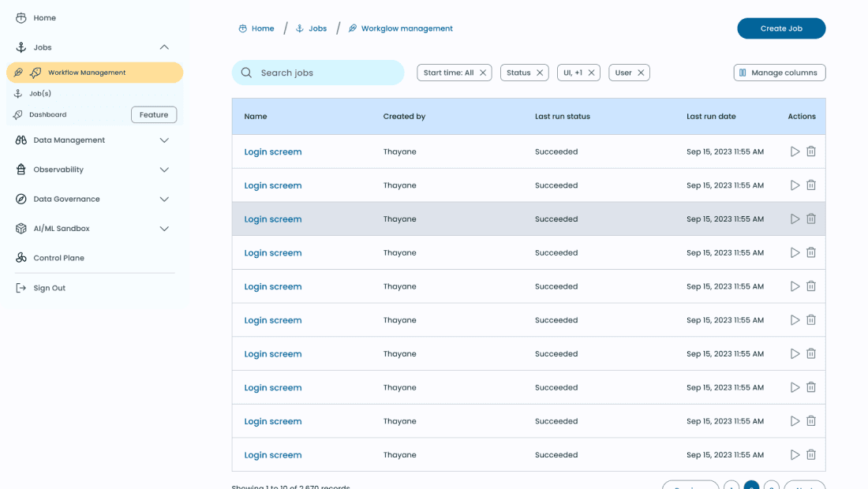Open Dashboard in the sidebar
The width and height of the screenshot is (868, 489).
[47, 114]
